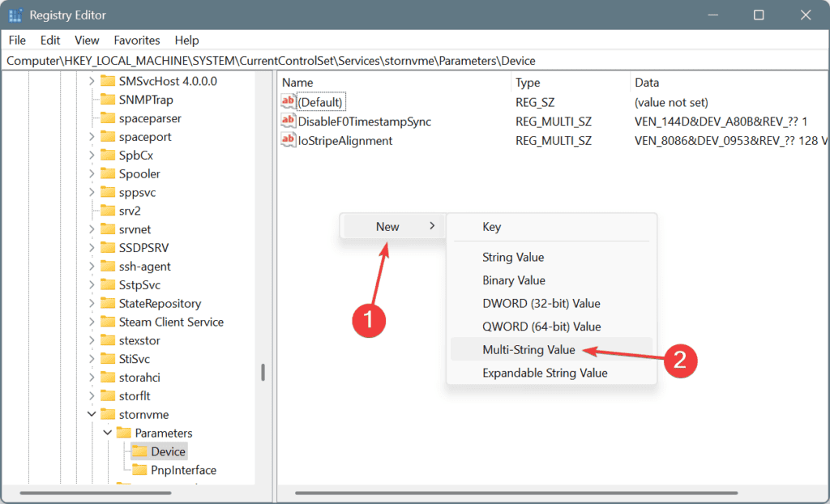Select the StiSvc key
The height and width of the screenshot is (504, 830).
click(x=135, y=359)
